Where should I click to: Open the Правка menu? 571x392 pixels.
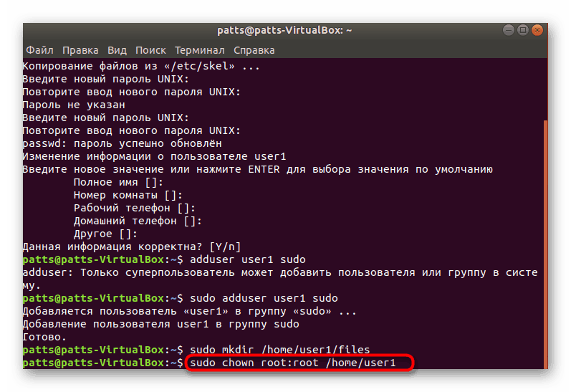[80, 50]
